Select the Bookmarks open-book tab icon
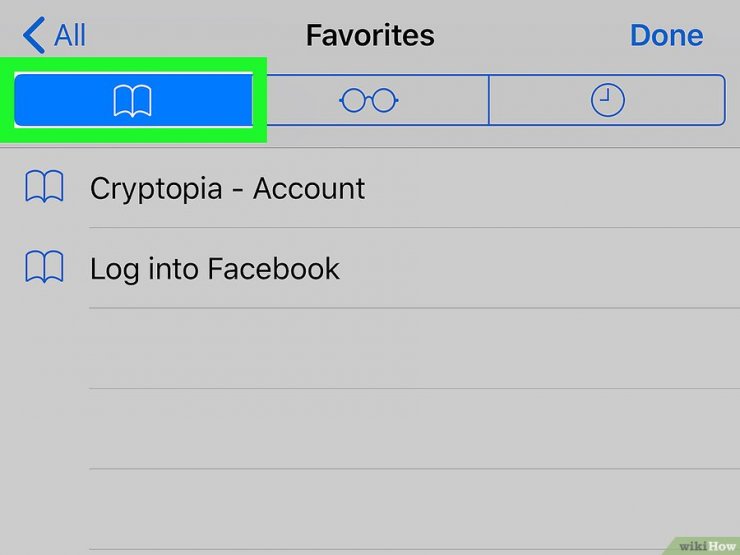 pos(133,101)
